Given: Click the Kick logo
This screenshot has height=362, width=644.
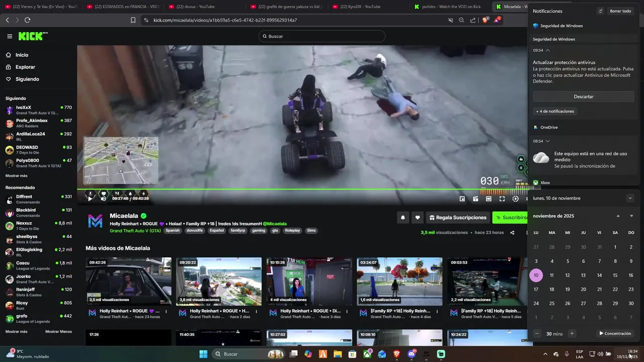Looking at the screenshot, I should point(33,36).
